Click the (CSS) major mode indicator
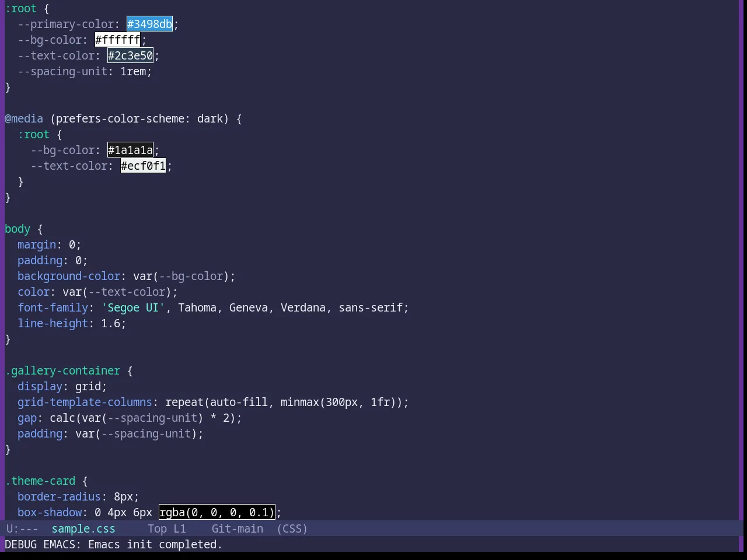Viewport: 747px width, 560px height. pyautogui.click(x=292, y=528)
